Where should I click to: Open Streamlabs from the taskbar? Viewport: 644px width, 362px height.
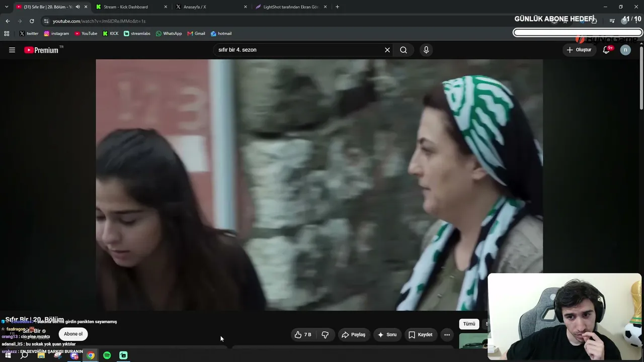[124, 355]
